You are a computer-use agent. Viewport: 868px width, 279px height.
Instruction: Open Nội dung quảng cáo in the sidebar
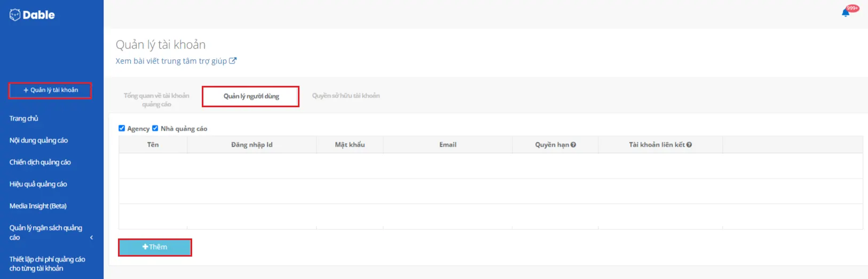[38, 140]
